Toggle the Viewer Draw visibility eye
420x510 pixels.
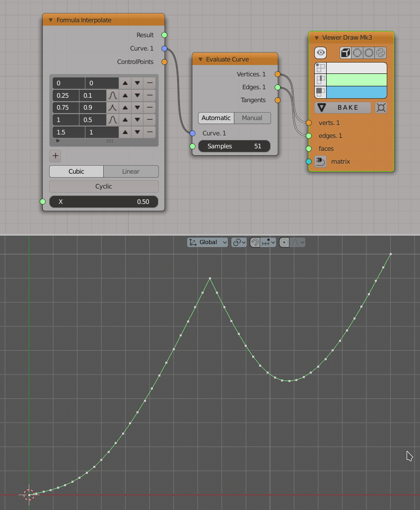pyautogui.click(x=321, y=53)
